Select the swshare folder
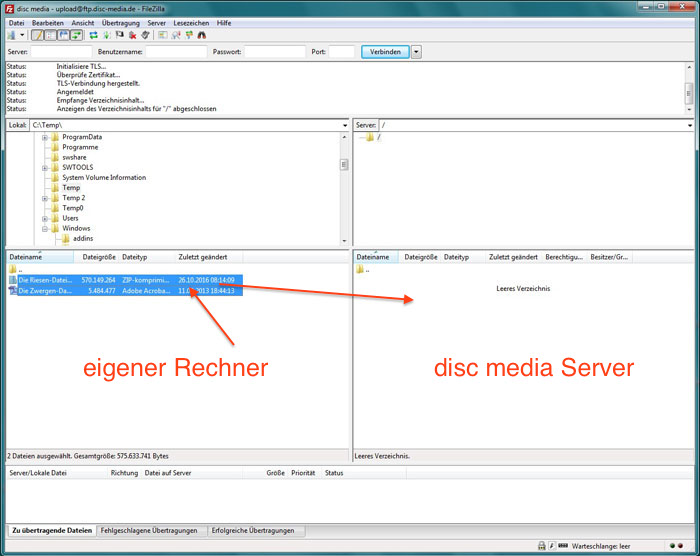Viewport: 700px width, 556px height. tap(74, 158)
